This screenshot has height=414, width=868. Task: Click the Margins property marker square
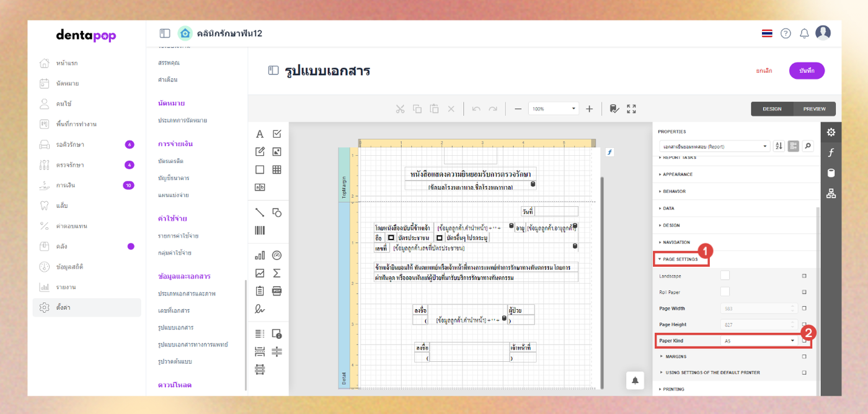[x=804, y=357]
